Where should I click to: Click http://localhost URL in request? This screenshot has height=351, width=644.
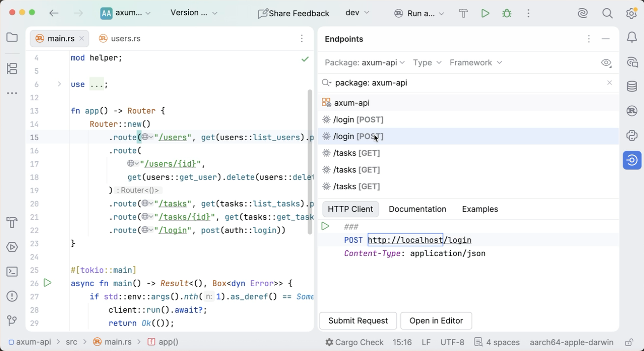click(405, 240)
